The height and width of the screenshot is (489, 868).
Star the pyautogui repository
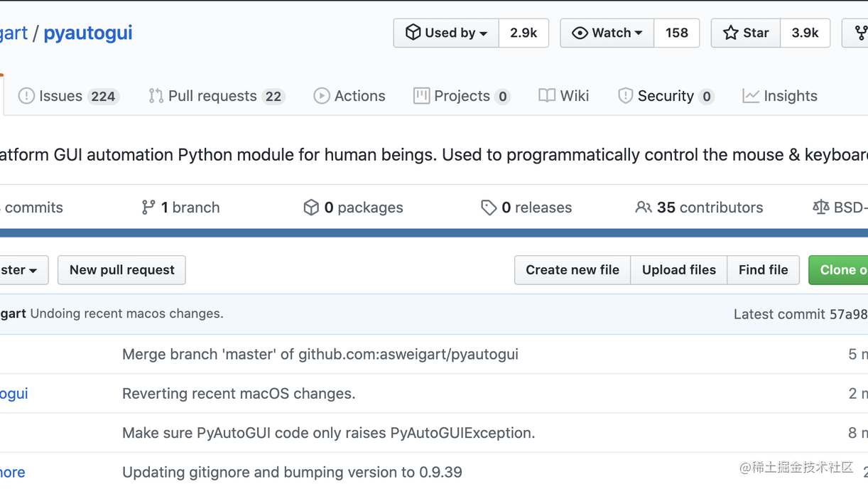click(745, 33)
